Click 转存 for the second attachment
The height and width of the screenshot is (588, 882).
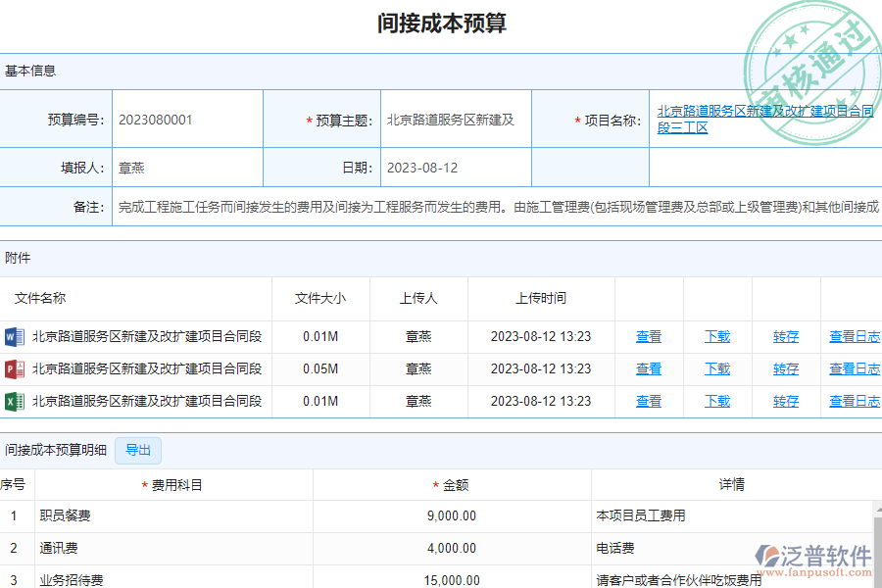(785, 368)
